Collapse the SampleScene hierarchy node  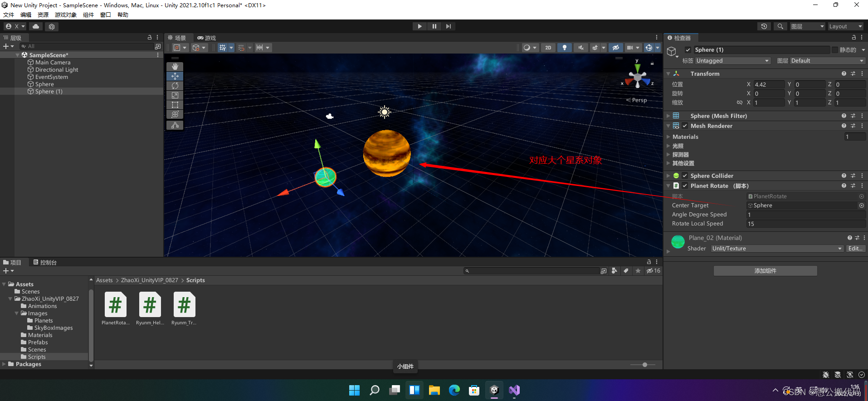tap(18, 55)
